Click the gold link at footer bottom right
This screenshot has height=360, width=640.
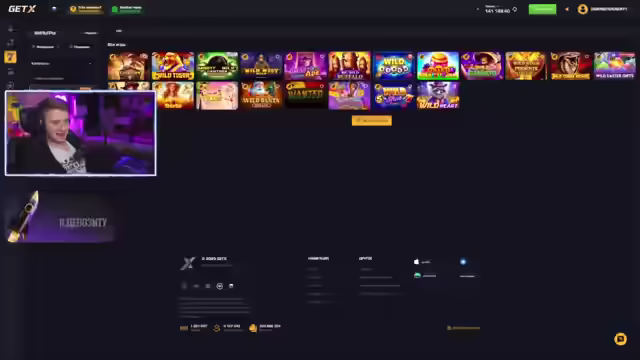click(464, 328)
